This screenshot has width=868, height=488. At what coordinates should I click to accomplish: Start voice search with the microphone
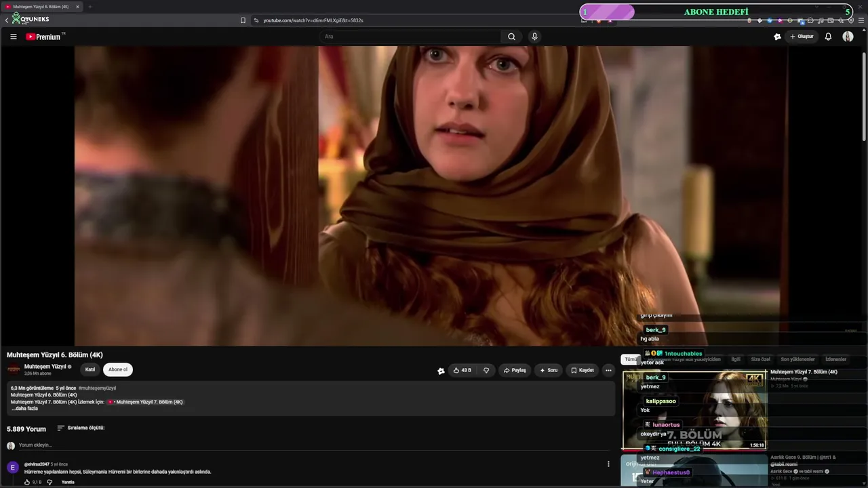[534, 37]
